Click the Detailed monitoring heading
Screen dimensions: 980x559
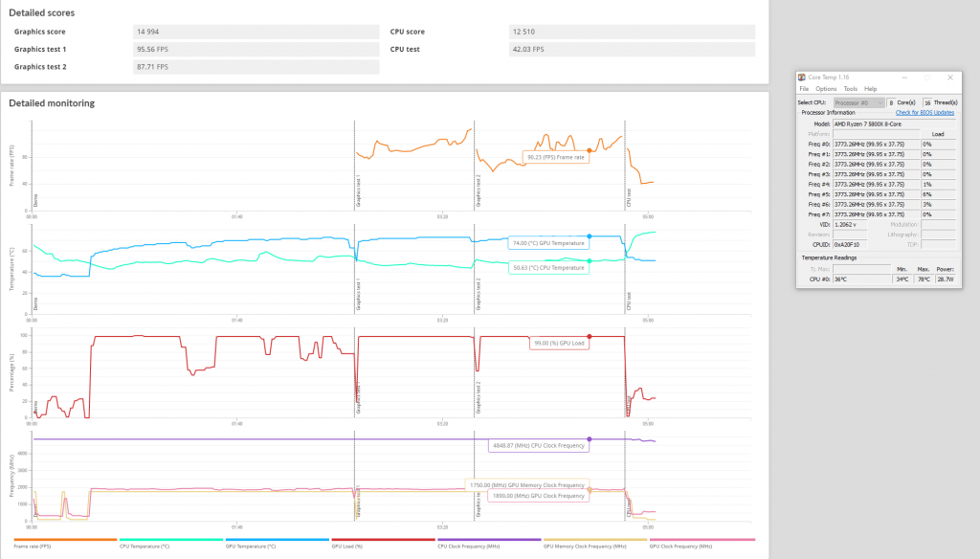tap(52, 103)
